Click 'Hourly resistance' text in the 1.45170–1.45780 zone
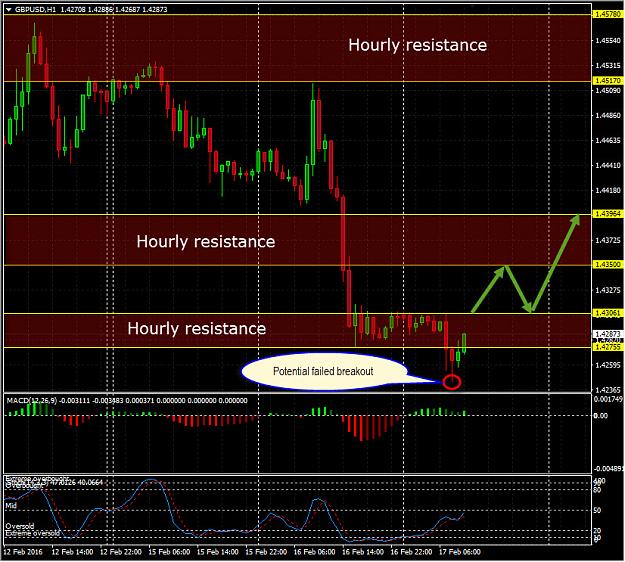The width and height of the screenshot is (625, 562). pos(418,45)
